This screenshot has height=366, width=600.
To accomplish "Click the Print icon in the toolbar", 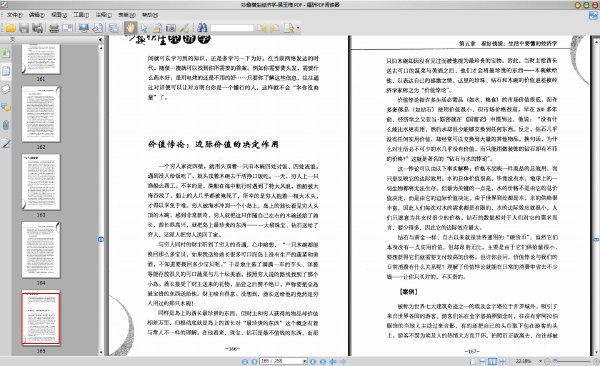I will tap(54, 28).
